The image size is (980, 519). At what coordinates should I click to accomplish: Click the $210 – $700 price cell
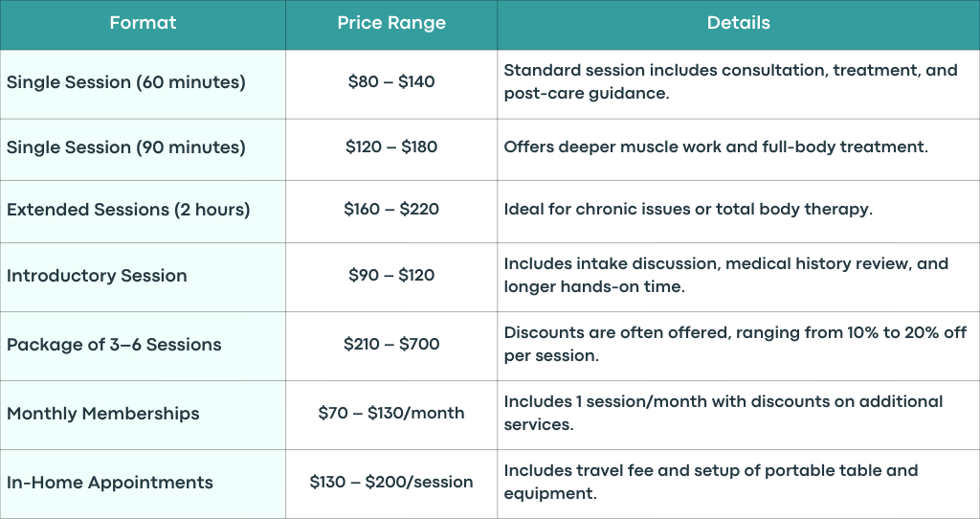click(x=391, y=347)
